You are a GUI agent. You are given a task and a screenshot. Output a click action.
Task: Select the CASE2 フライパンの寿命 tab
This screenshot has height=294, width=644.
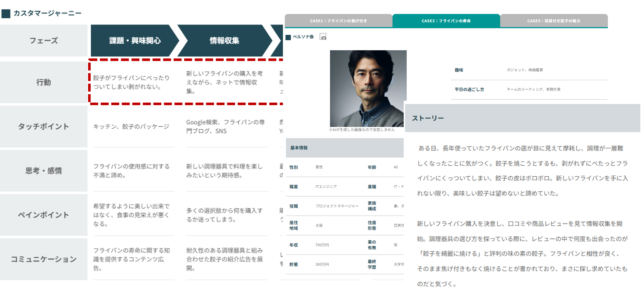coord(446,21)
